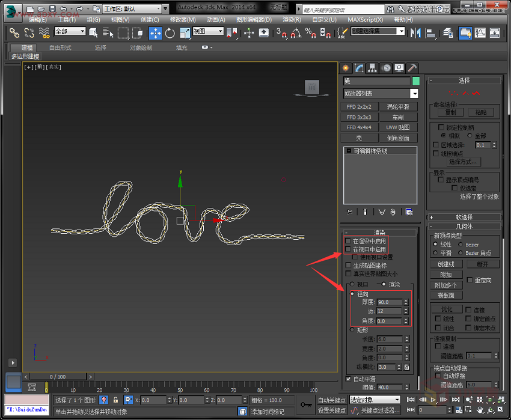Click the Align tool icon
This screenshot has height=420, width=511.
coord(431,33)
